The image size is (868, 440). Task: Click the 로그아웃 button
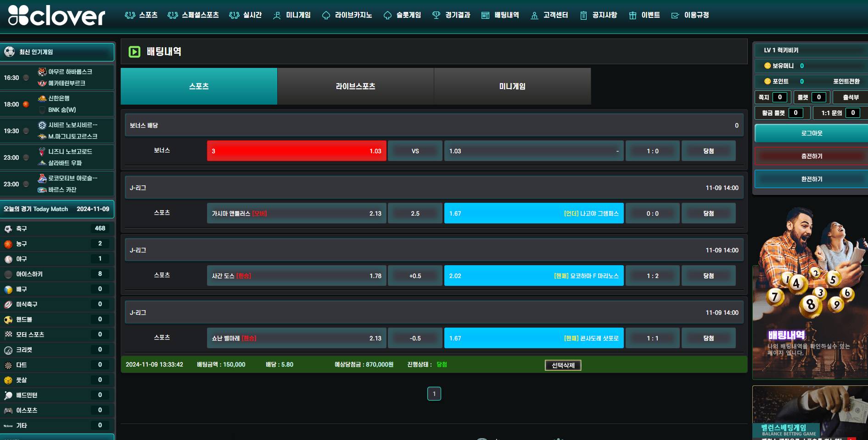(811, 134)
